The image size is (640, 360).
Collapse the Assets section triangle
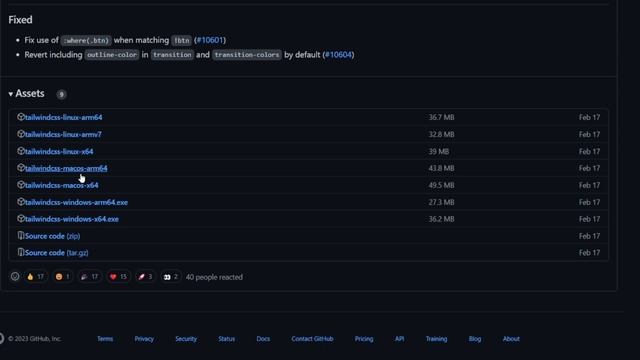coord(11,94)
